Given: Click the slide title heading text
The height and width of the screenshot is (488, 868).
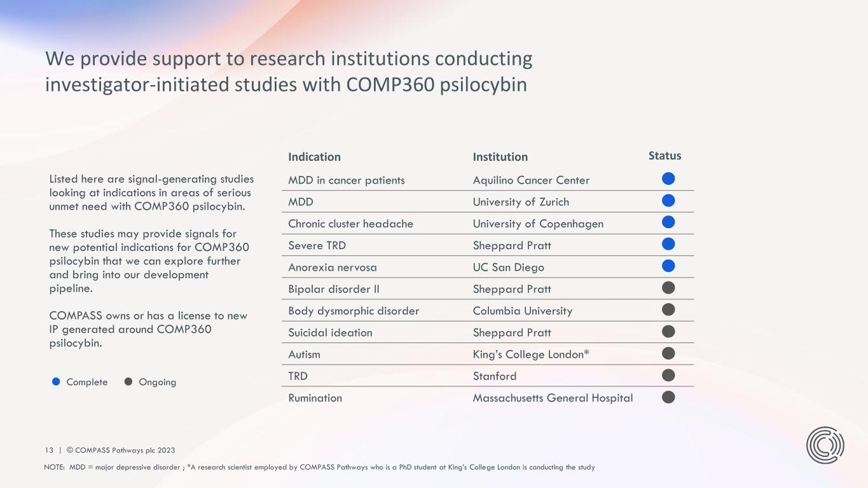Looking at the screenshot, I should (288, 71).
